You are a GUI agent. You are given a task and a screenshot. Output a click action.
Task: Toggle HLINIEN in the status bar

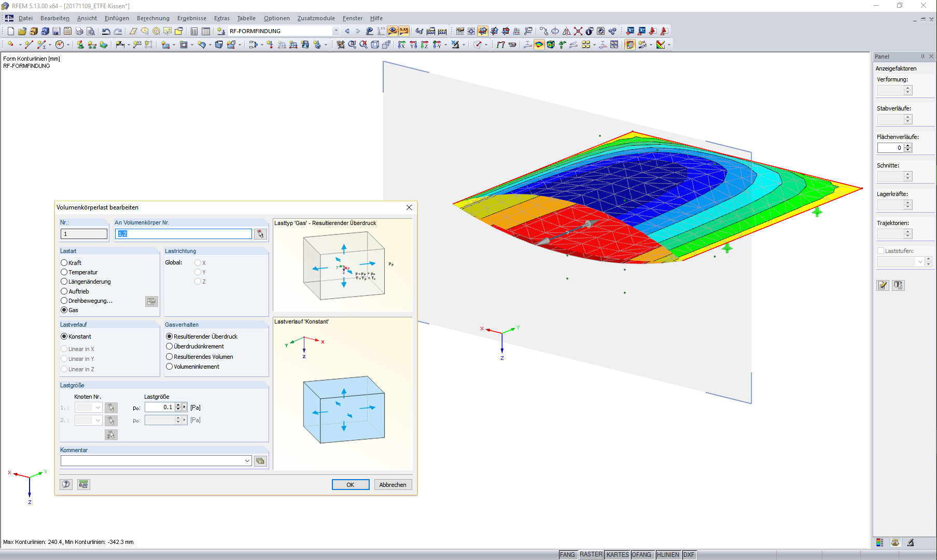[668, 555]
